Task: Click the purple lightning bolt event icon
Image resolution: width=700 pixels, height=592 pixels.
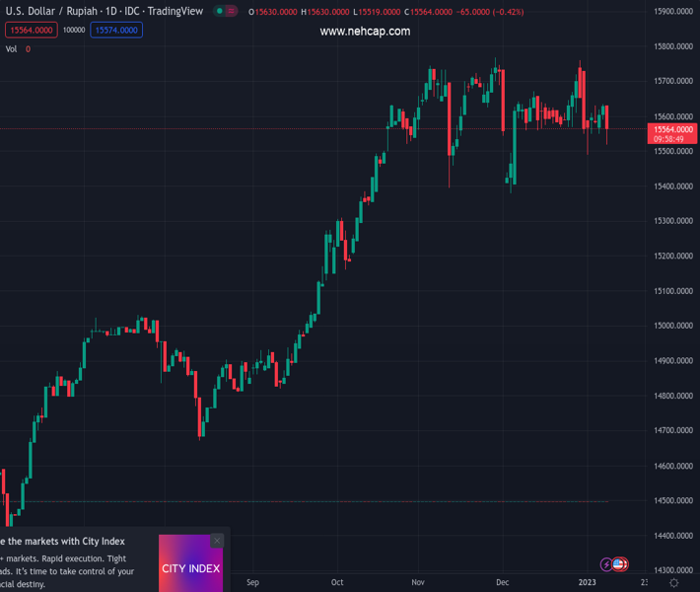Action: pyautogui.click(x=606, y=564)
